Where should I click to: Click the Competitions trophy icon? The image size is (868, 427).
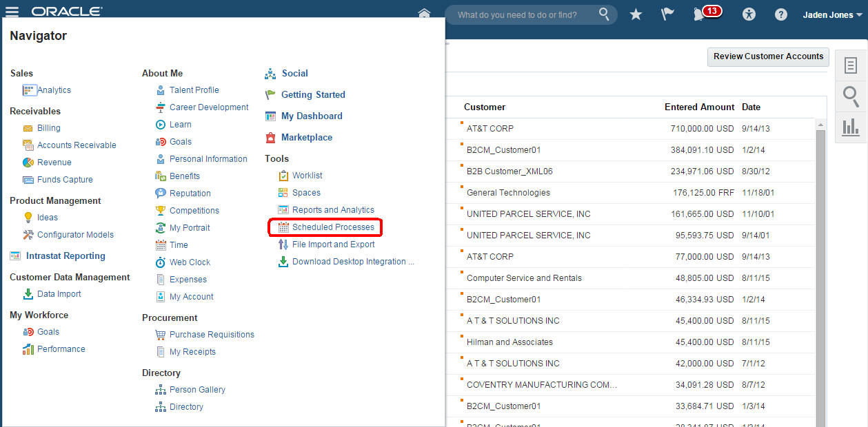[x=161, y=211]
